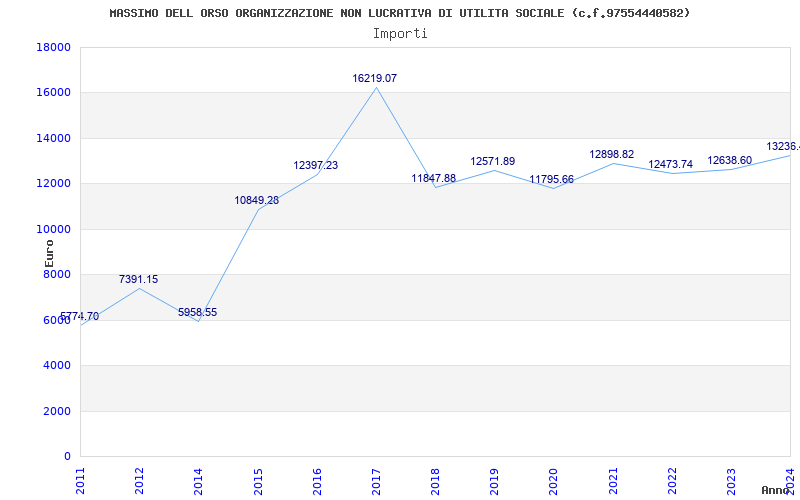800x500 pixels.
Task: Select the 5774.70 data label
Action: [x=80, y=316]
